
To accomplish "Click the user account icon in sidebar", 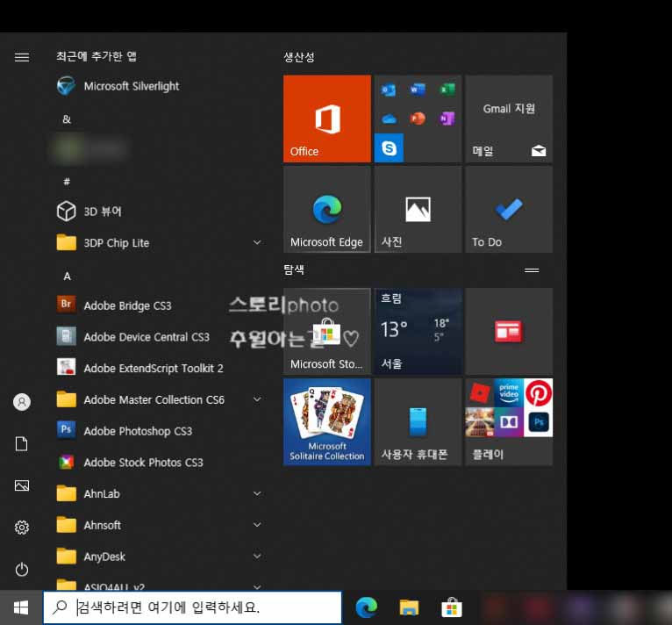I will [22, 402].
